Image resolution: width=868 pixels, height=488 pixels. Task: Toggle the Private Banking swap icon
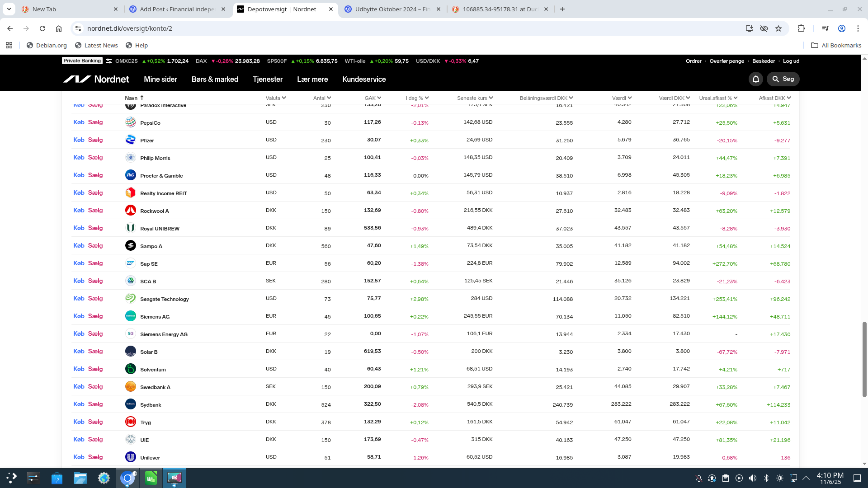point(109,61)
